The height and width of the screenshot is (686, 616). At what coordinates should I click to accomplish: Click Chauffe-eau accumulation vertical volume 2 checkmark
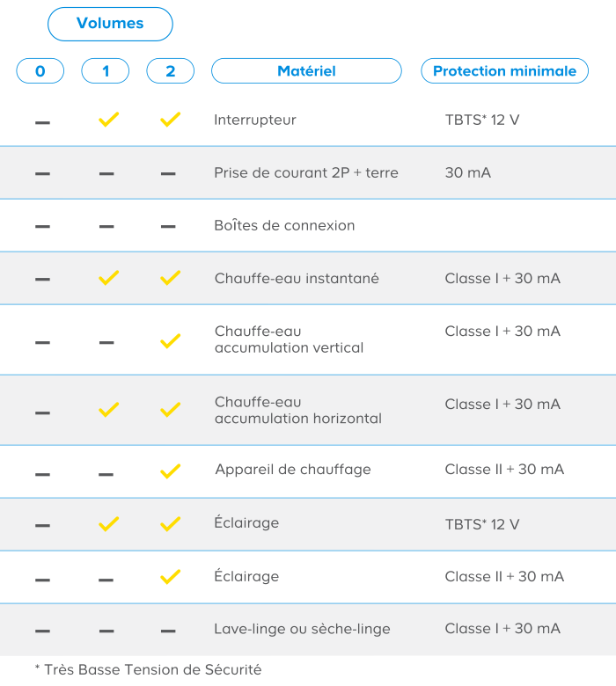click(171, 341)
